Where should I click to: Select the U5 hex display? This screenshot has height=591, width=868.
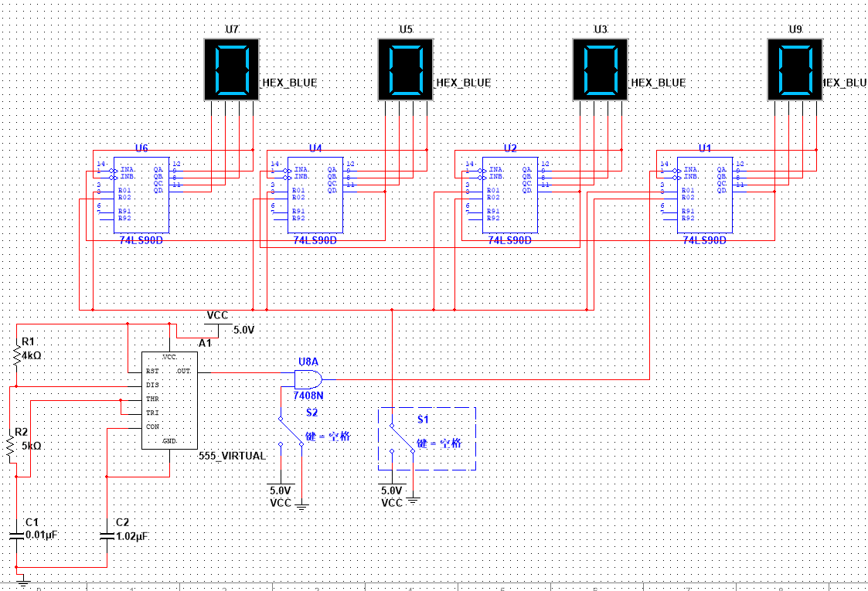(405, 70)
